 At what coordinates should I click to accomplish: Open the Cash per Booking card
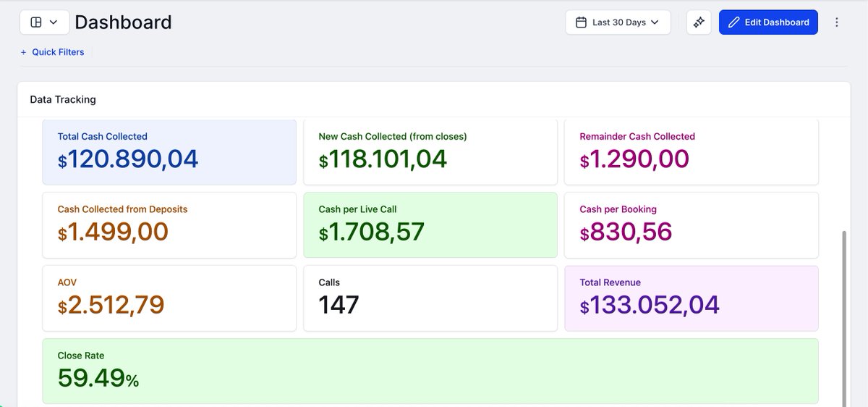(x=692, y=225)
